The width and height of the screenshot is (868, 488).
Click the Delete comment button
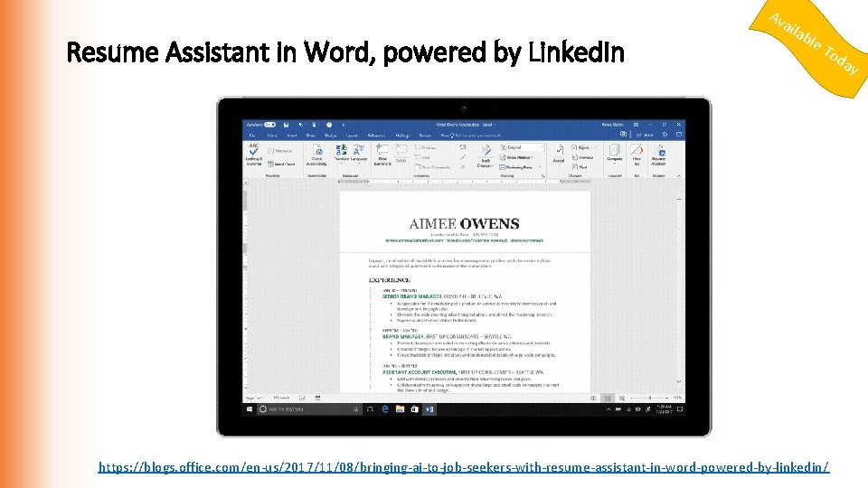[x=401, y=154]
